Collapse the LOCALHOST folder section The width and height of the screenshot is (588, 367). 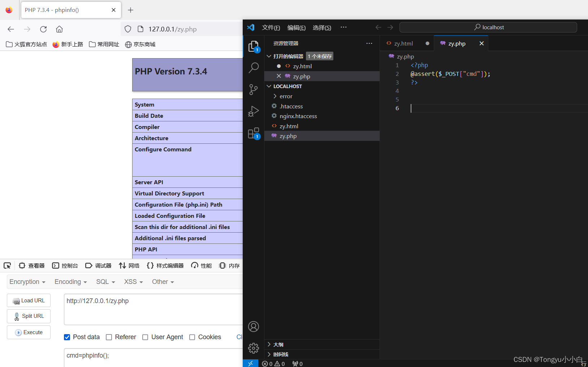[287, 86]
